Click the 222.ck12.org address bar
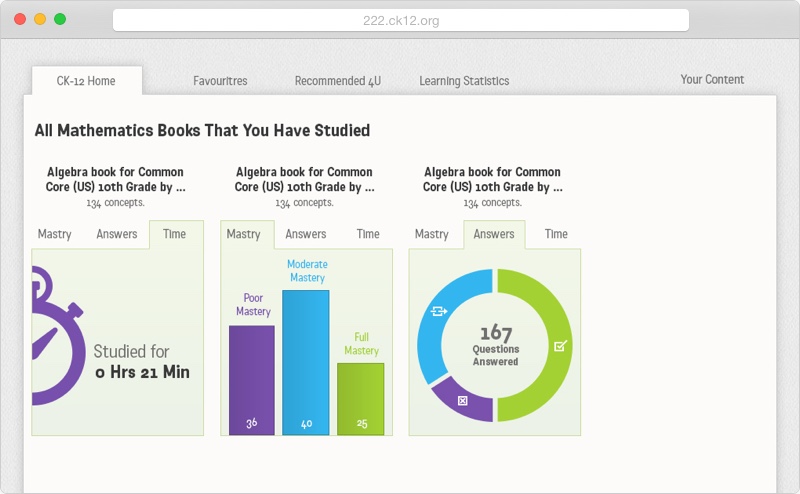800x494 pixels. [x=401, y=20]
